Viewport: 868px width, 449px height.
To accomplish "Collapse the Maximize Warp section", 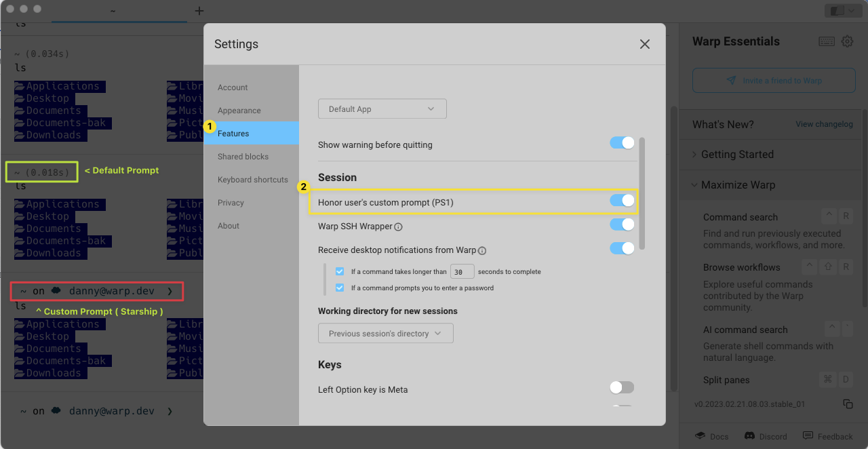I will click(x=694, y=184).
